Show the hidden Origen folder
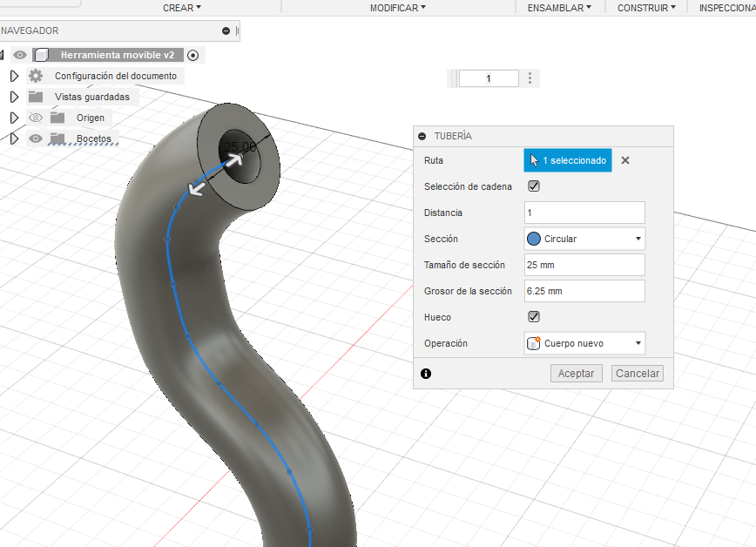This screenshot has height=547, width=756. tap(36, 118)
